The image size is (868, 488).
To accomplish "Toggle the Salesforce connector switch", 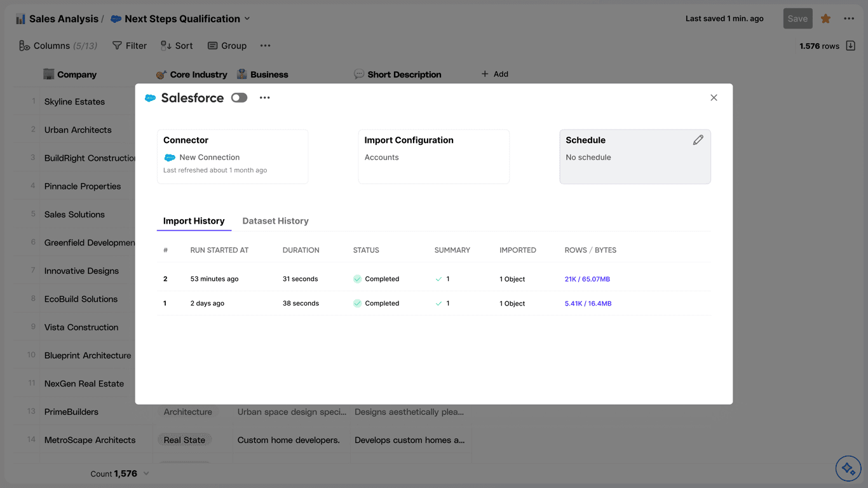I will point(239,98).
